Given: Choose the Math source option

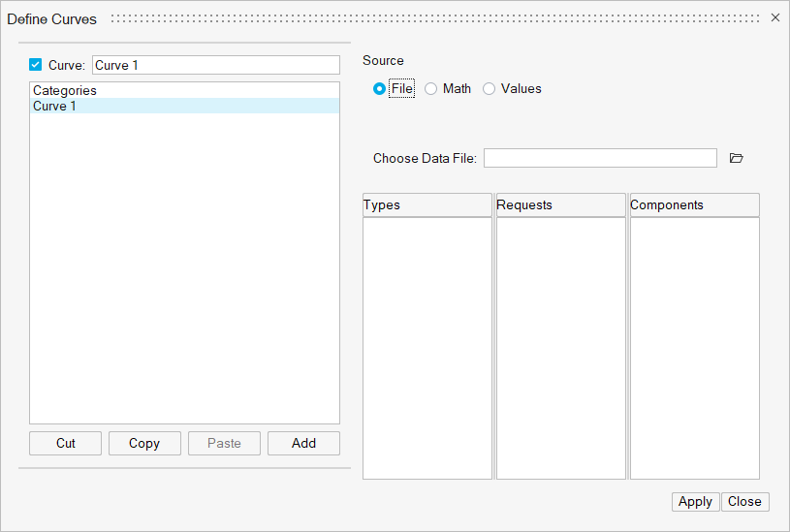Looking at the screenshot, I should (x=431, y=89).
